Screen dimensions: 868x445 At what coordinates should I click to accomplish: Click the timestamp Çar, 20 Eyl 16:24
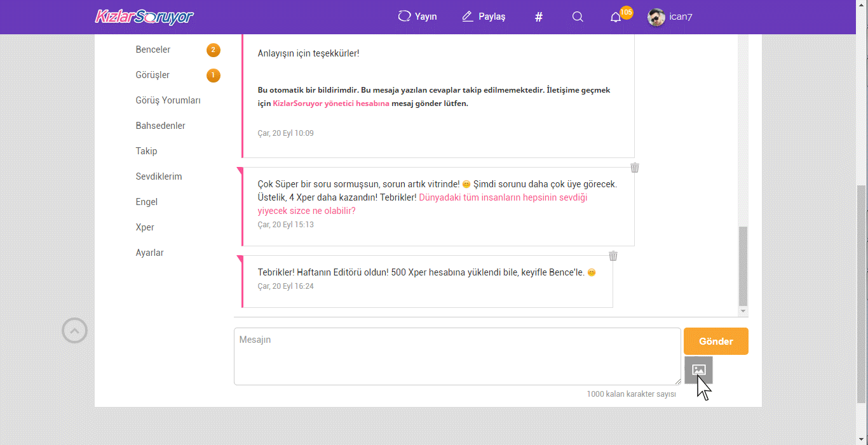pos(285,286)
